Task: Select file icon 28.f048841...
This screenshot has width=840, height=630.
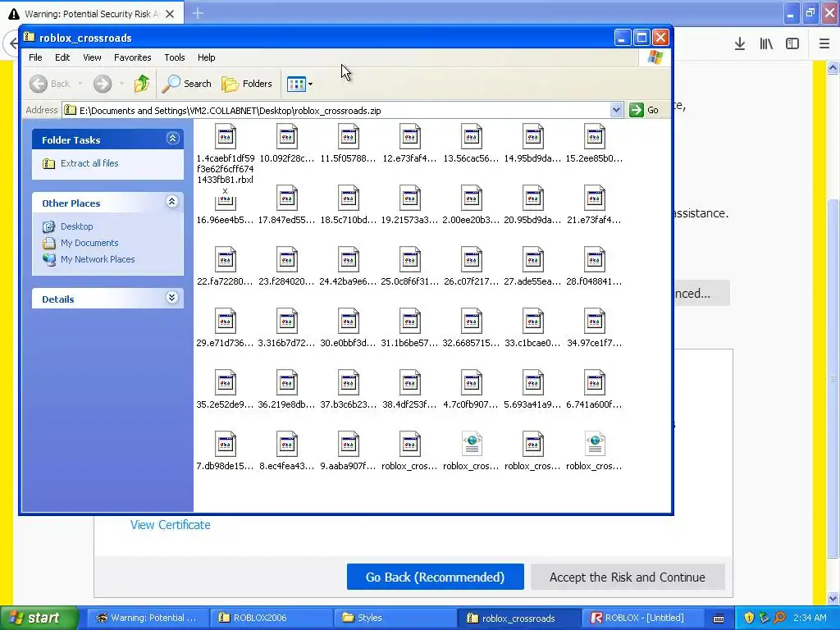Action: pyautogui.click(x=595, y=260)
